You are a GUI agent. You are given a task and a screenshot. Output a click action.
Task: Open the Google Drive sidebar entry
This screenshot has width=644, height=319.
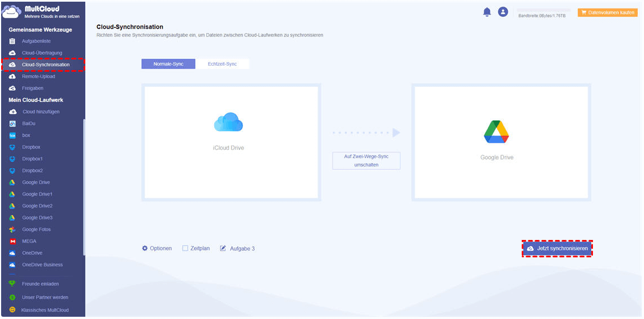36,182
